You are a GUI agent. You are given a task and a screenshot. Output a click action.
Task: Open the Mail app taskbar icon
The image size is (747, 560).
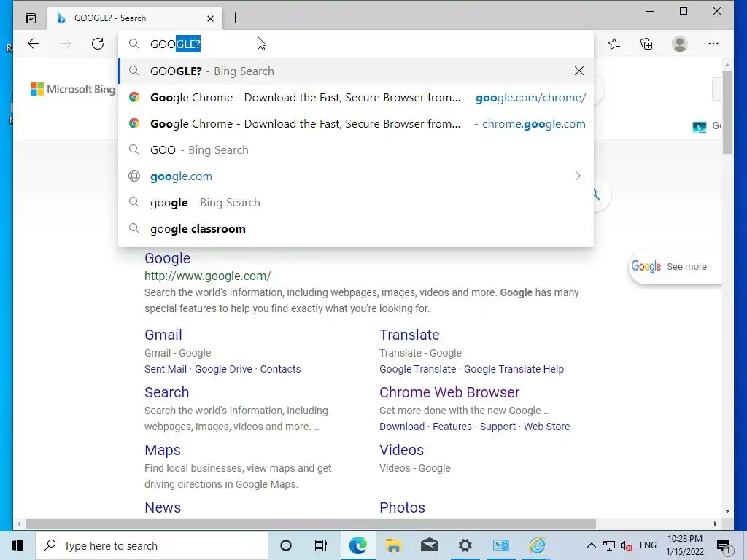(429, 545)
